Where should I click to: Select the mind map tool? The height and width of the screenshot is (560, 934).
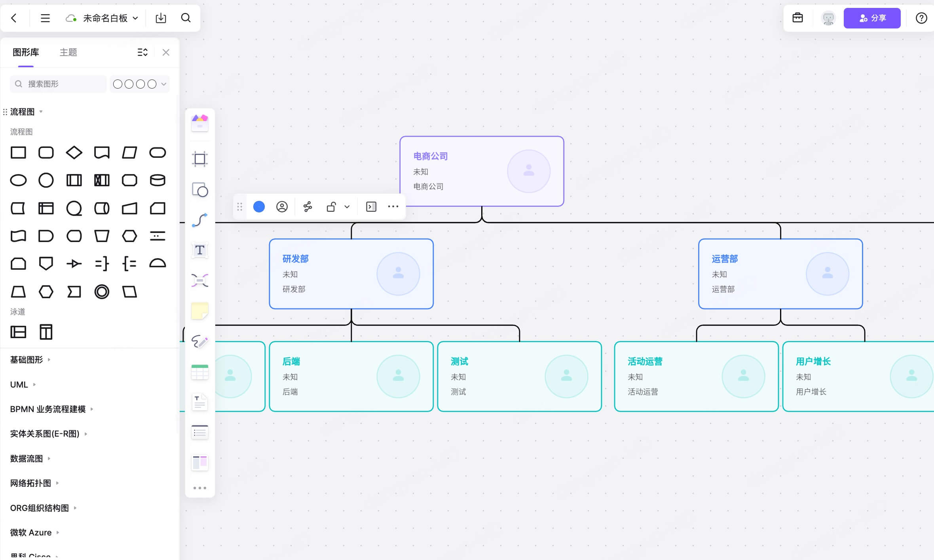coord(199,280)
